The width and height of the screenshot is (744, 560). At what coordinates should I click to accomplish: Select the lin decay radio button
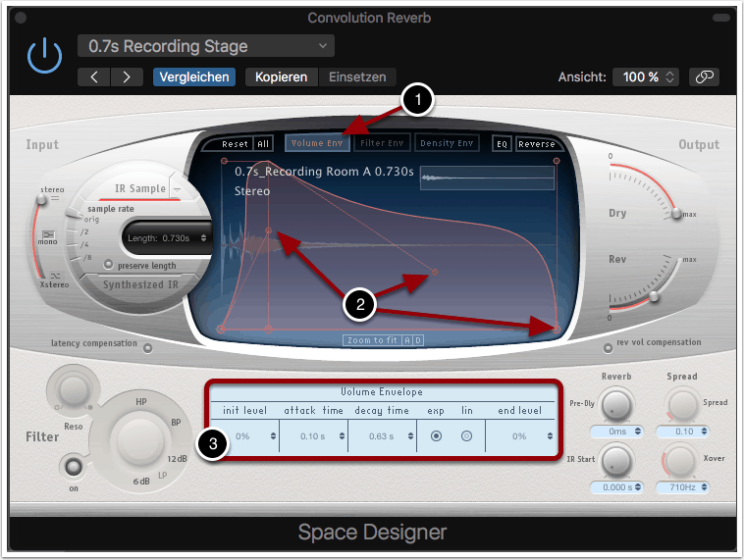pyautogui.click(x=467, y=435)
